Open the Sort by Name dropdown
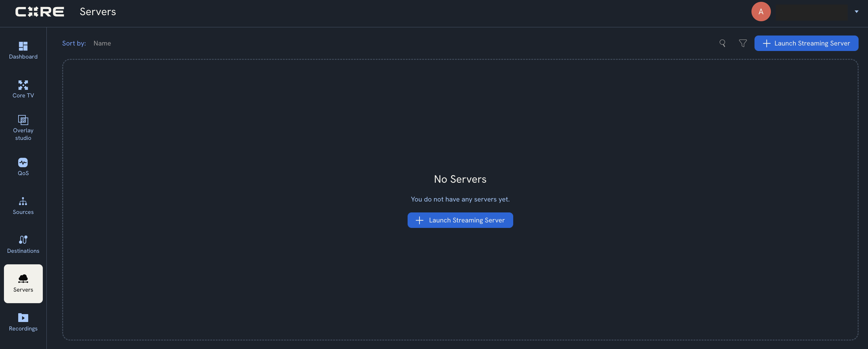The height and width of the screenshot is (349, 868). [x=102, y=43]
